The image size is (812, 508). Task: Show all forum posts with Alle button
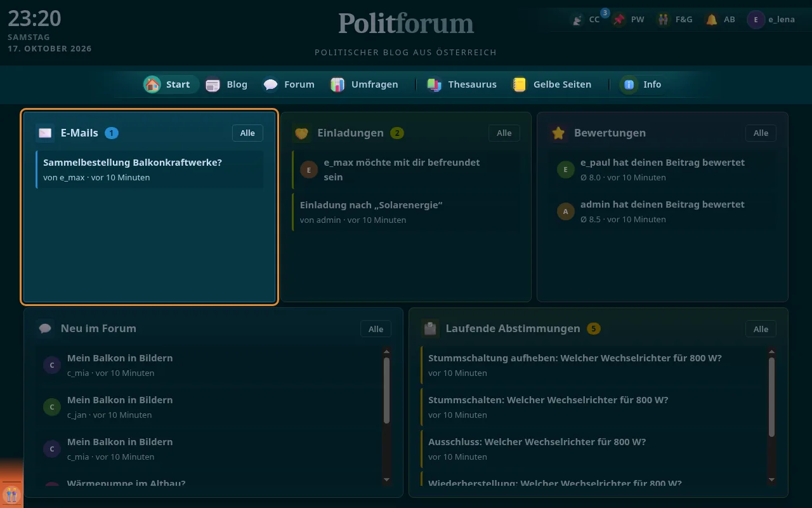pos(376,329)
